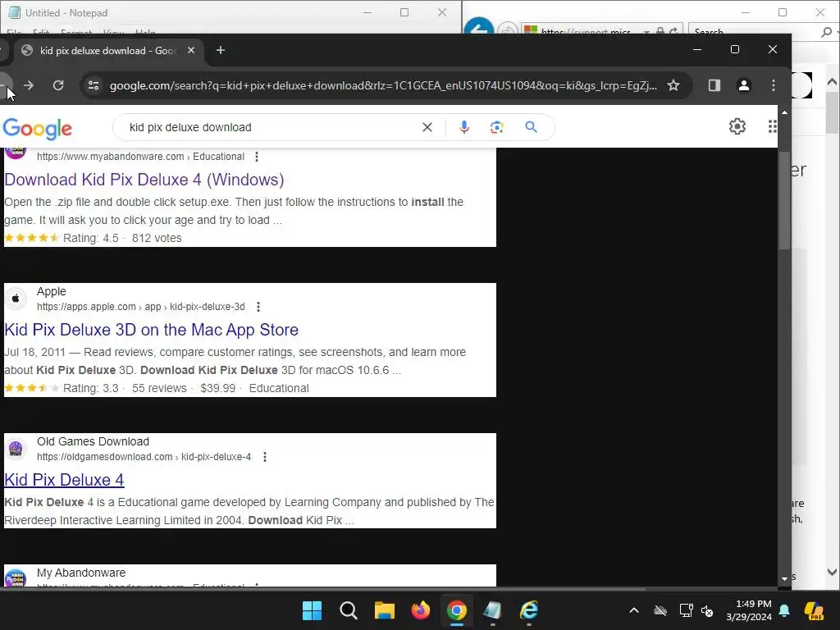Screen dimensions: 840x630
Task: Click the Internet Explorer back button
Action: [478, 28]
